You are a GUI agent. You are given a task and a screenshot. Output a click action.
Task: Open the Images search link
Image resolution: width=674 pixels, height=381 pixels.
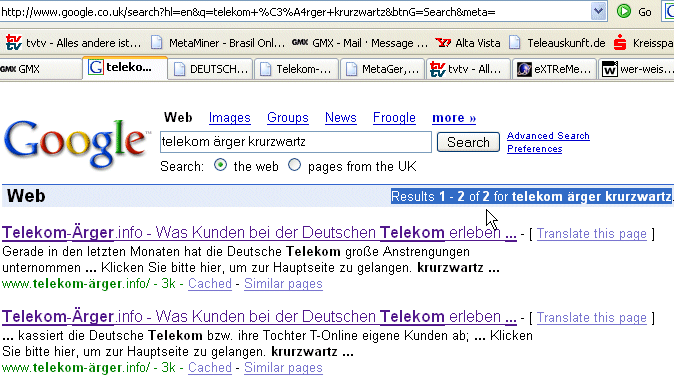click(x=230, y=118)
